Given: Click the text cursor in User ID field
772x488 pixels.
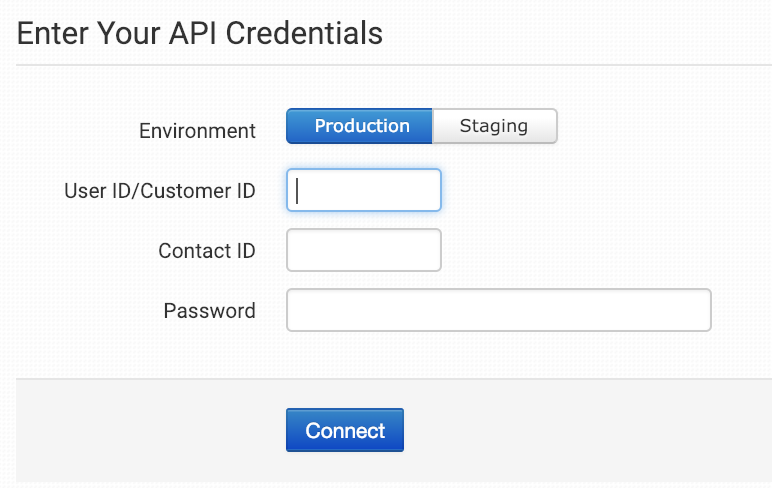Looking at the screenshot, I should tap(298, 190).
